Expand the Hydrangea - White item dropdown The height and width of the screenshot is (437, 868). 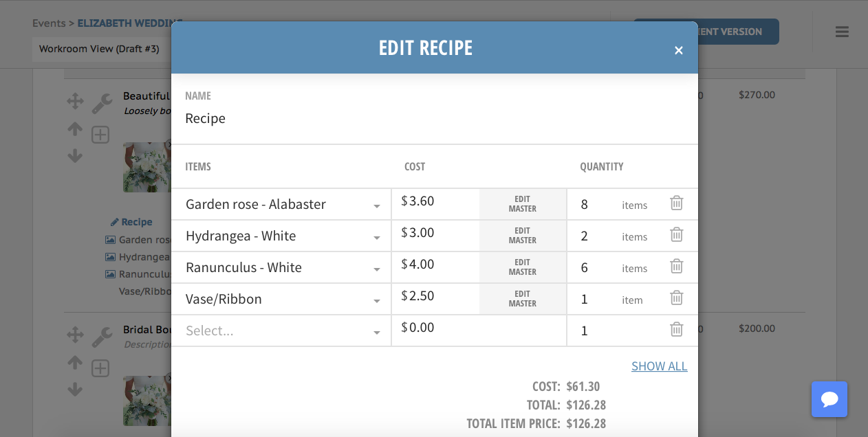pyautogui.click(x=377, y=238)
